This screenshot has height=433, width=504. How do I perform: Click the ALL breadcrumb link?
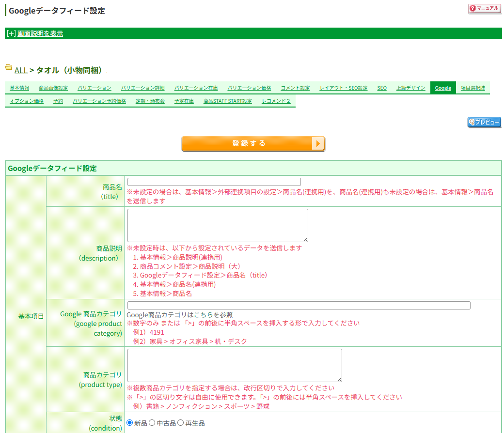(21, 70)
